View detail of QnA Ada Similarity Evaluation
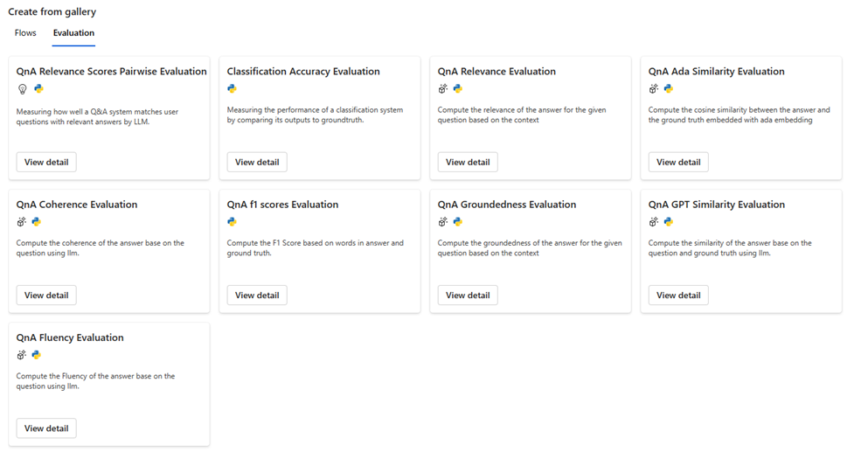The image size is (868, 459). 678,163
